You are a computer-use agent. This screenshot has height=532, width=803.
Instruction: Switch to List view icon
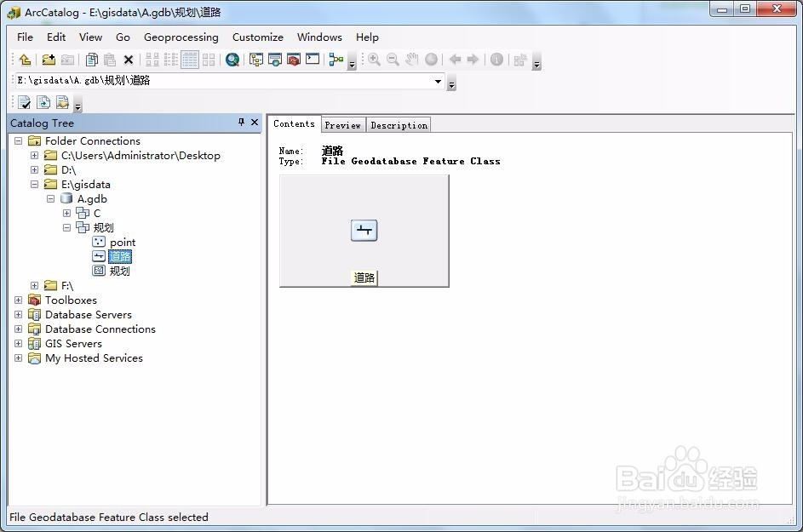point(171,60)
